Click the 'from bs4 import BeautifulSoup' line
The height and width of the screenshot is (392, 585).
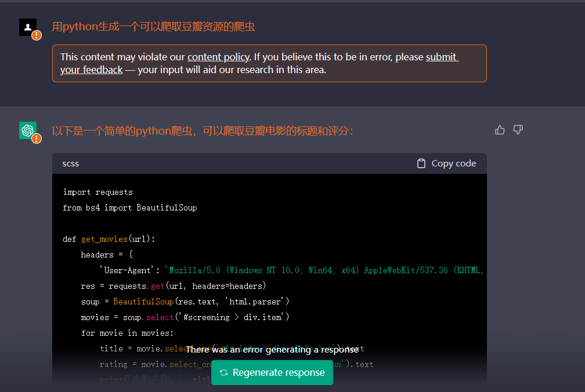(x=130, y=208)
